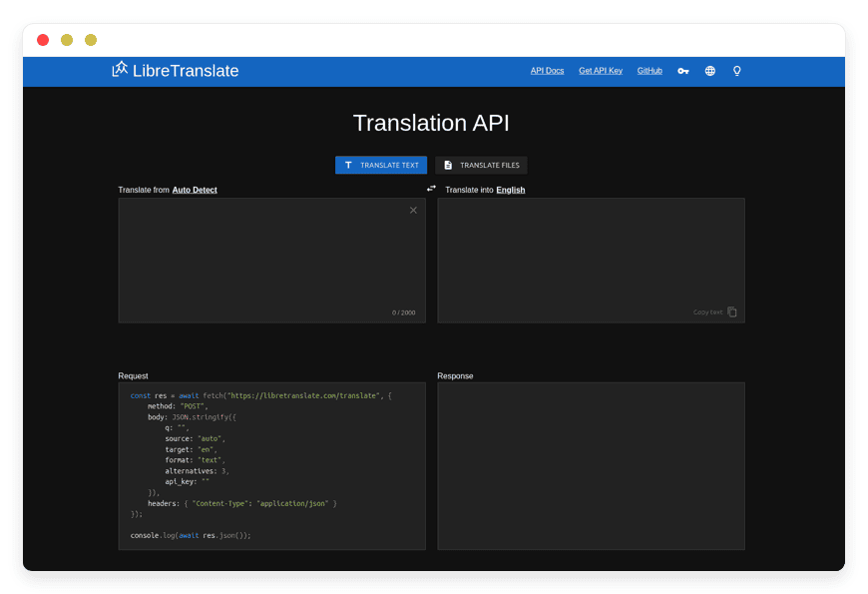Follow the Get API Key link
The height and width of the screenshot is (594, 868).
click(600, 70)
